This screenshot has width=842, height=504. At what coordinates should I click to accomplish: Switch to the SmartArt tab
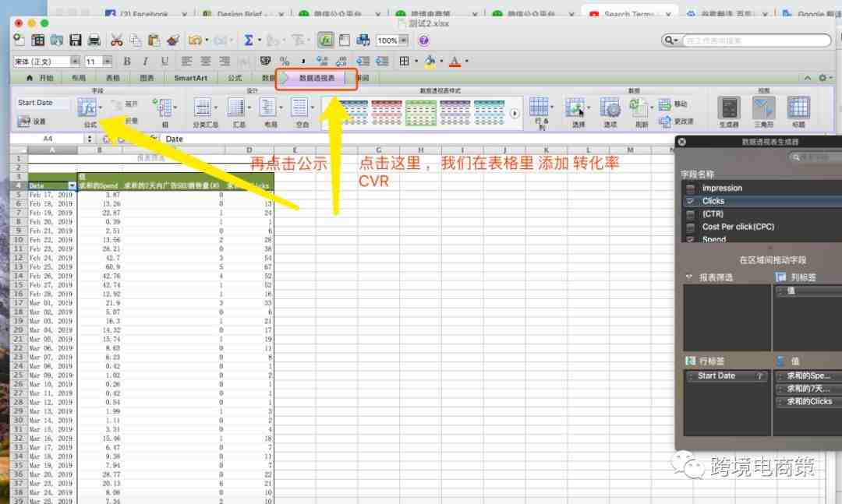tap(191, 78)
